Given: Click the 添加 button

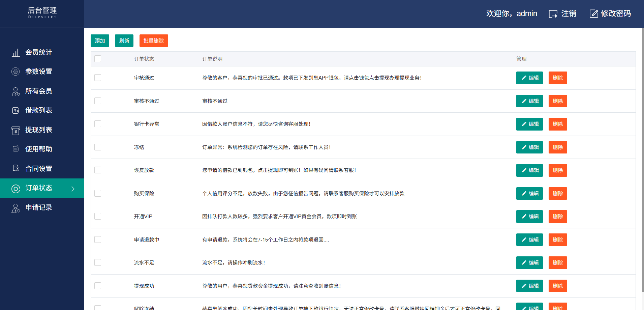Looking at the screenshot, I should [x=100, y=41].
